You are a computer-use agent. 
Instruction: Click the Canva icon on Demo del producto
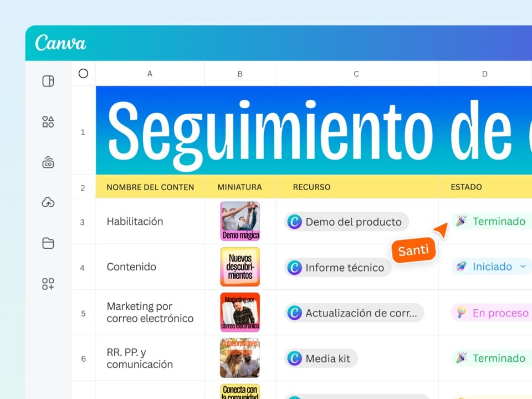pyautogui.click(x=294, y=222)
